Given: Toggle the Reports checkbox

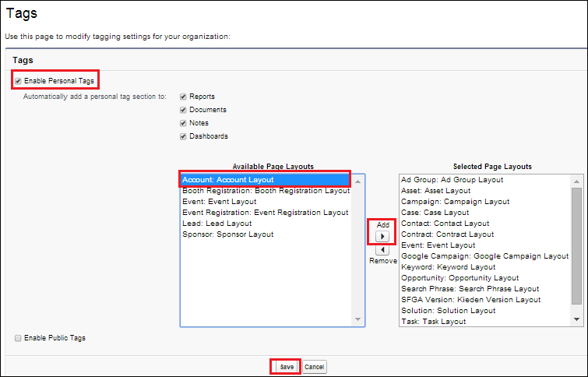Looking at the screenshot, I should click(x=183, y=97).
